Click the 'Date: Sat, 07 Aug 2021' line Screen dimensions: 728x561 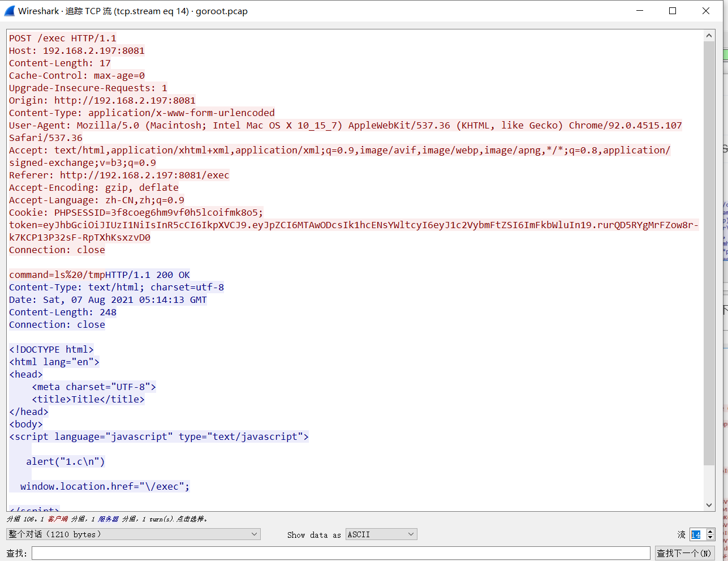pos(108,300)
